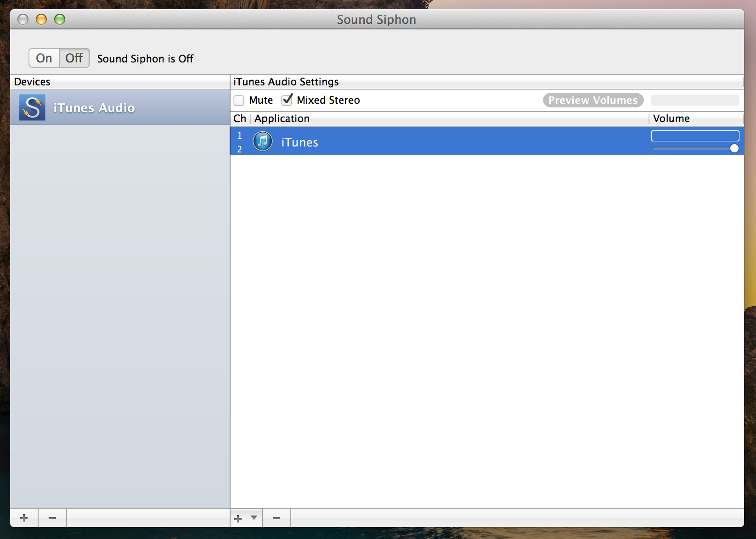Viewport: 756px width, 539px height.
Task: Click the iTunes application icon
Action: click(263, 141)
